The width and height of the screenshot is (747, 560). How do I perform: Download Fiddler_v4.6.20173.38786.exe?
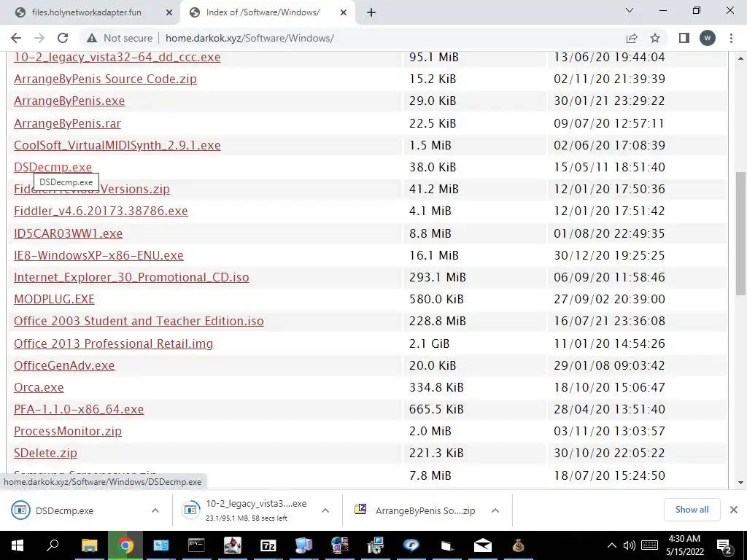101,211
